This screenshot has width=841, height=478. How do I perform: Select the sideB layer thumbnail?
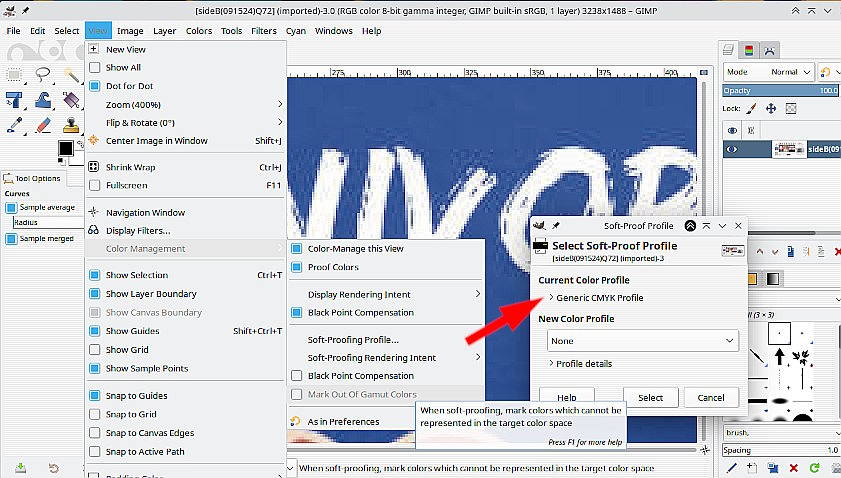click(x=788, y=149)
